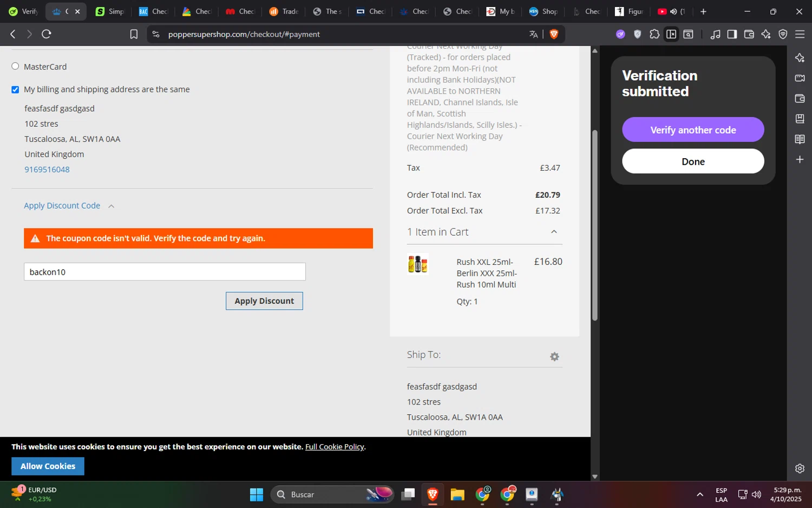Add an item to the sidebar
This screenshot has width=812, height=508.
point(800,159)
